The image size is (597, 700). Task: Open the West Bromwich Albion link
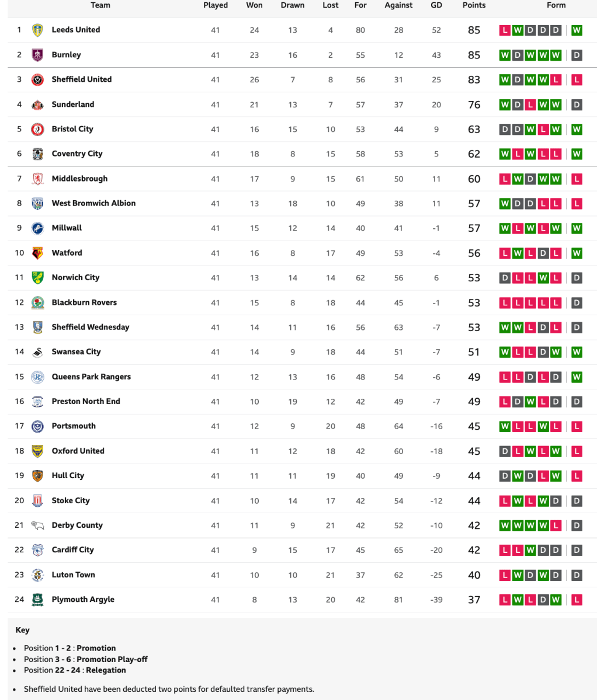pyautogui.click(x=93, y=203)
